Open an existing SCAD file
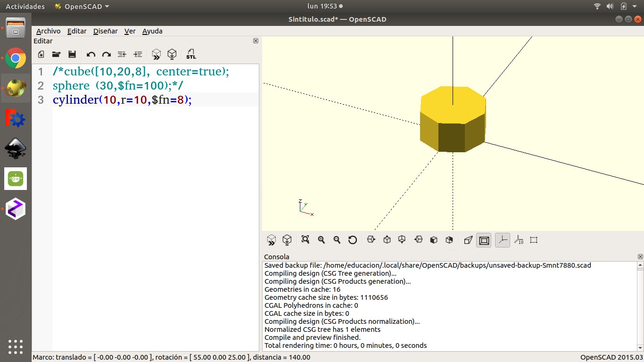Image resolution: width=644 pixels, height=362 pixels. 56,54
